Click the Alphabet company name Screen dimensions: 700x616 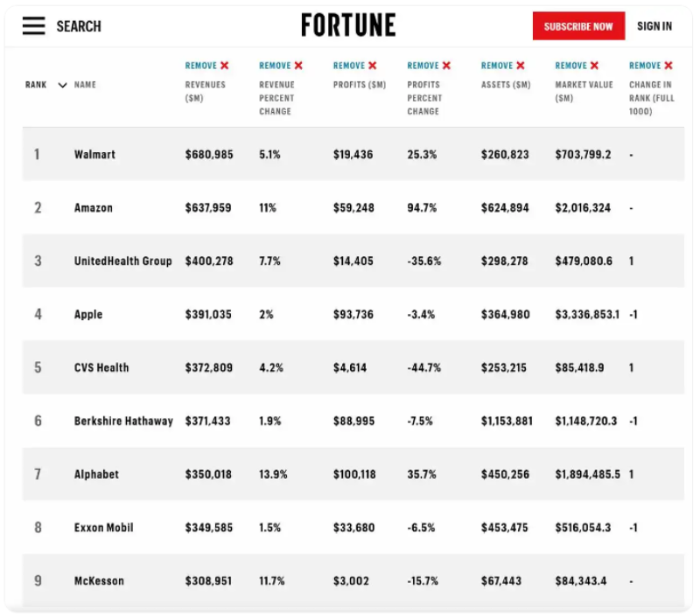point(96,474)
